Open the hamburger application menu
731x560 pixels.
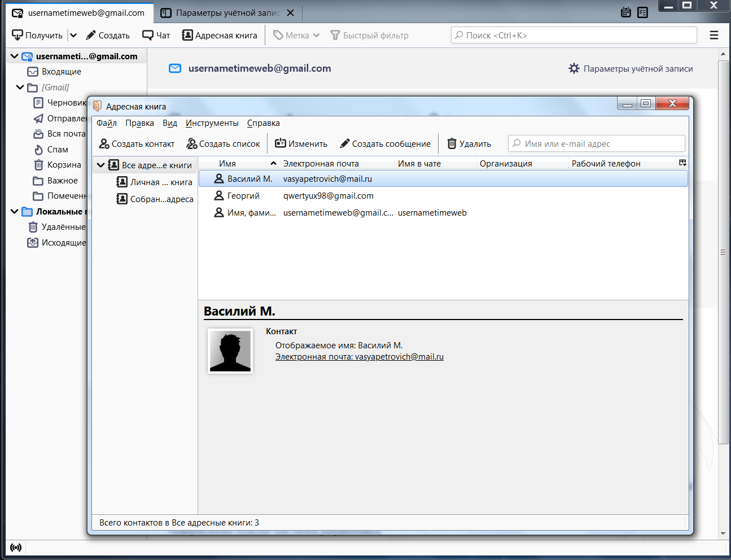point(714,36)
